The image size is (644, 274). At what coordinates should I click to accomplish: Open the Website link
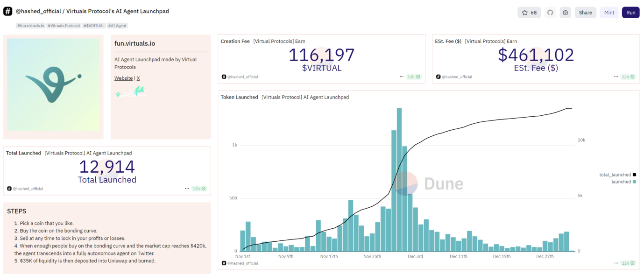tap(123, 78)
